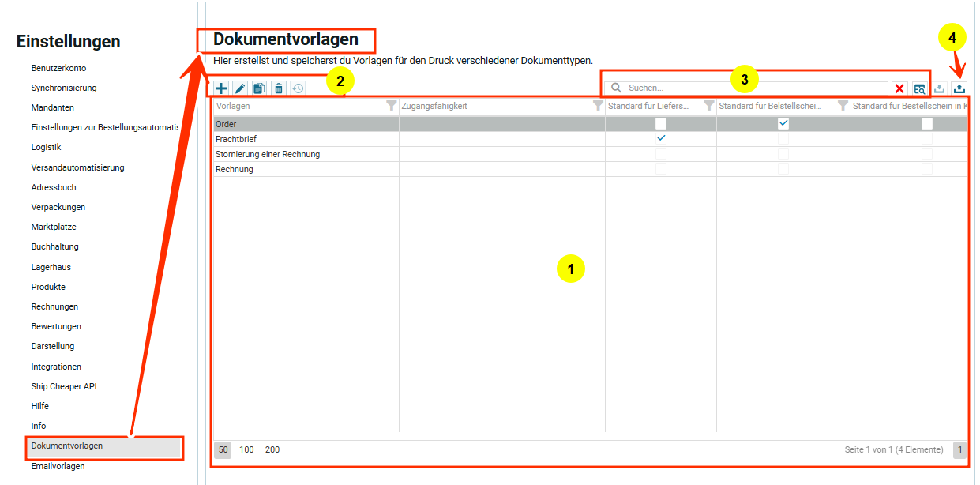Uncheck Bestellschein default checkbox for Order

(783, 123)
